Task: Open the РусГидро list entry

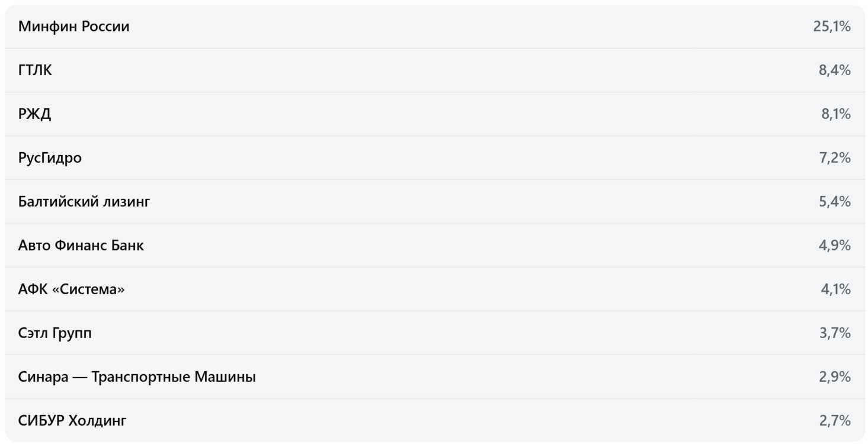Action: (x=50, y=158)
